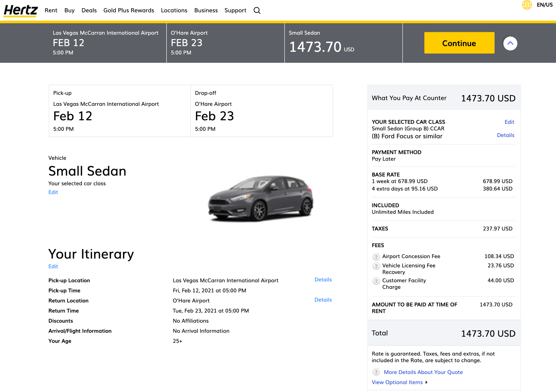
Task: Click the Continue button
Action: click(459, 43)
